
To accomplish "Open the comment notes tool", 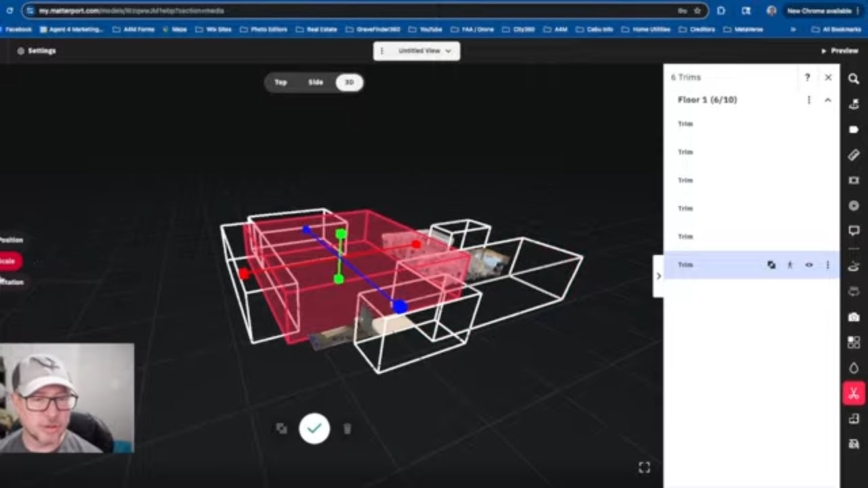I will (x=854, y=231).
